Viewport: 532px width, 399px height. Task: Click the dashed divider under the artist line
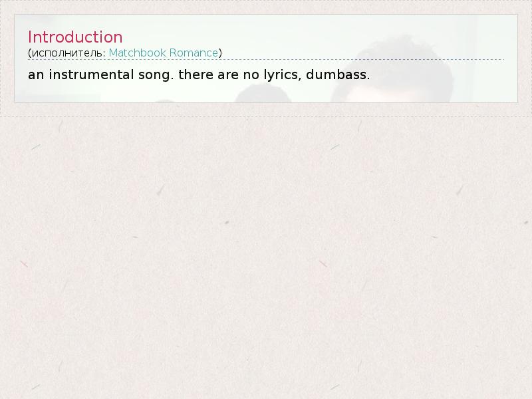(266, 59)
